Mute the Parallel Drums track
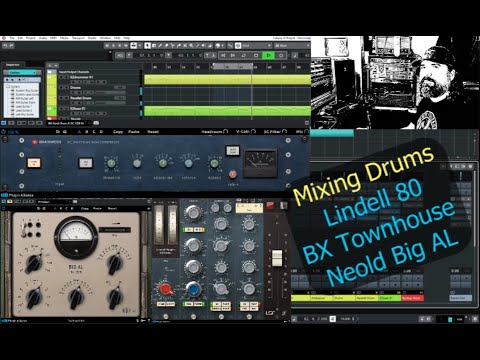Screen dimensions: 480x360 tap(61, 98)
